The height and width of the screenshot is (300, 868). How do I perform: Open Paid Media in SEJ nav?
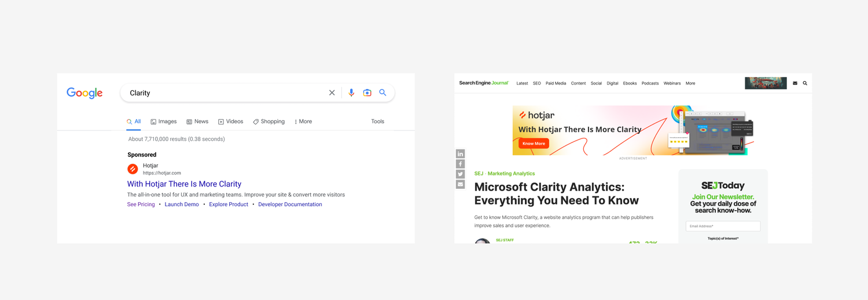click(556, 83)
